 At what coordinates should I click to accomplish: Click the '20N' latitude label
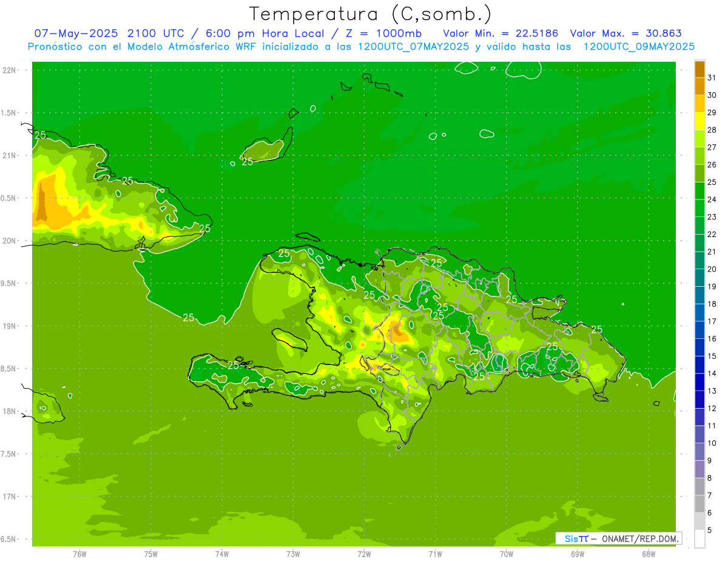coord(9,241)
